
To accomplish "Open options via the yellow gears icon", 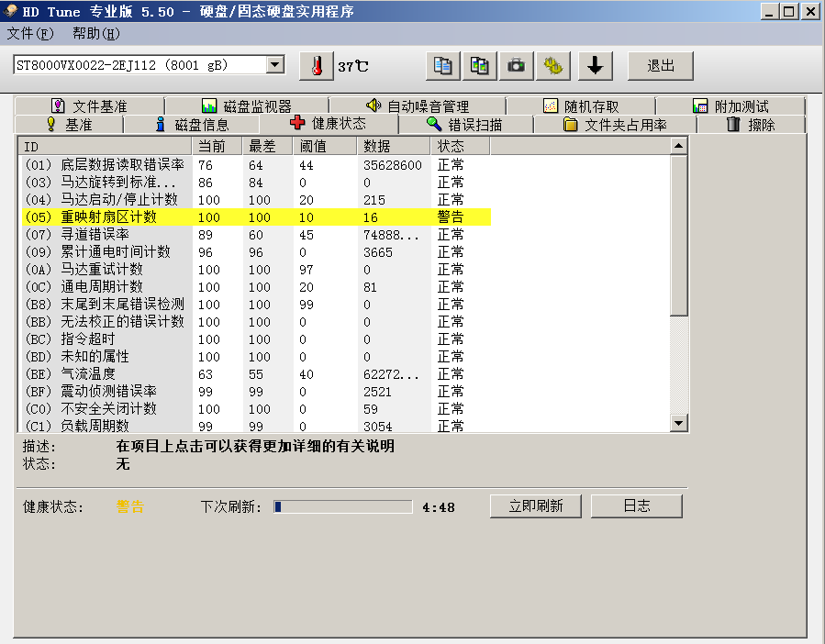I will 553,66.
